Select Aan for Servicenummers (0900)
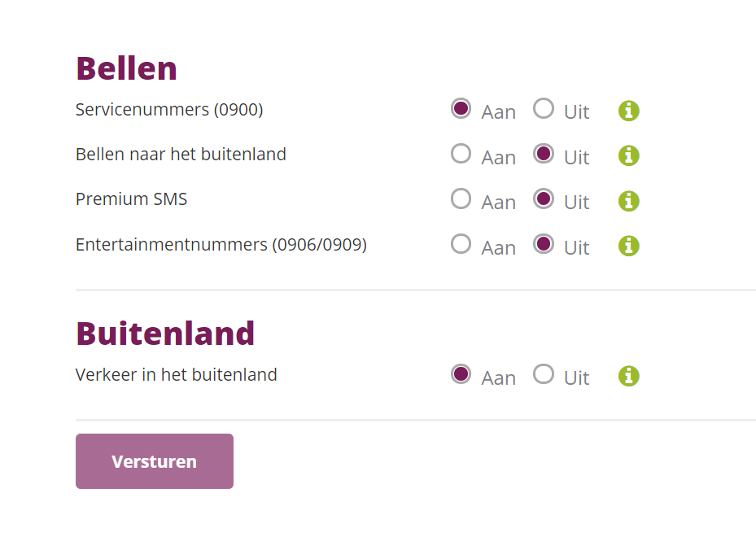The width and height of the screenshot is (756, 541). pos(461,109)
